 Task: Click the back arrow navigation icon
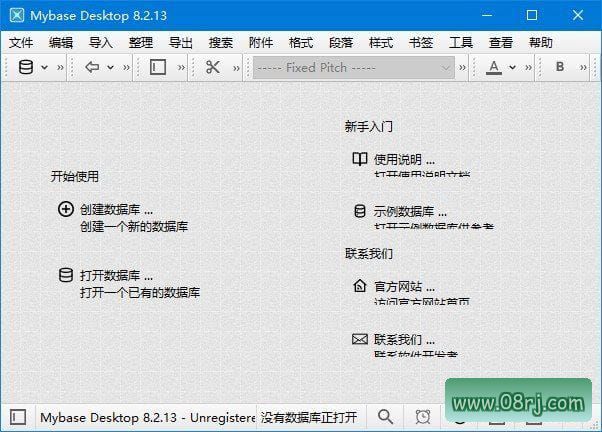tap(92, 67)
